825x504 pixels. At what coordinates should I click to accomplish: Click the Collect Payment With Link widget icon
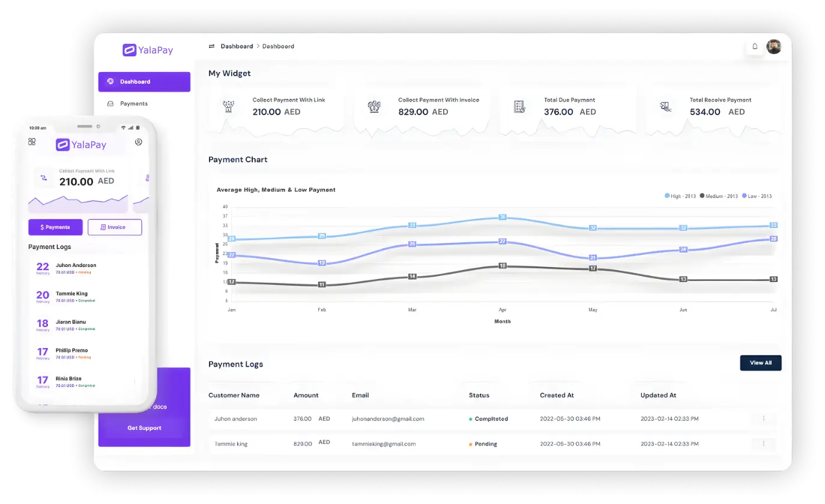[228, 107]
